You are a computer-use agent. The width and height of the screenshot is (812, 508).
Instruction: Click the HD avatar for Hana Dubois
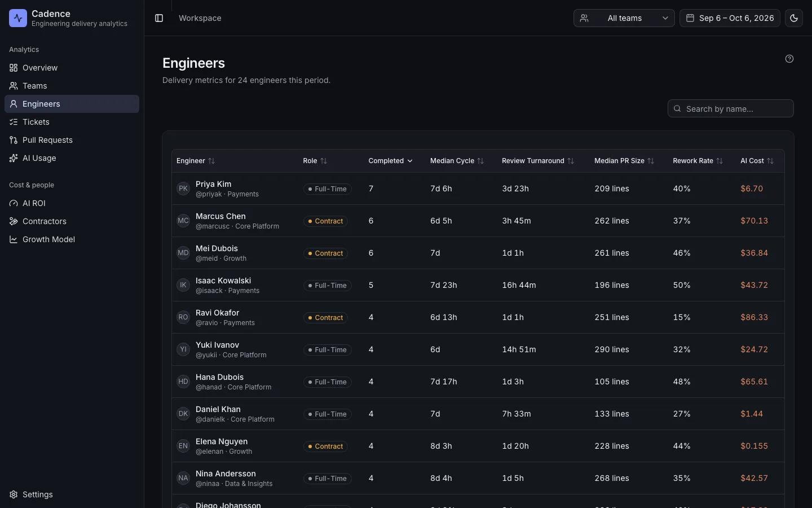pos(183,382)
